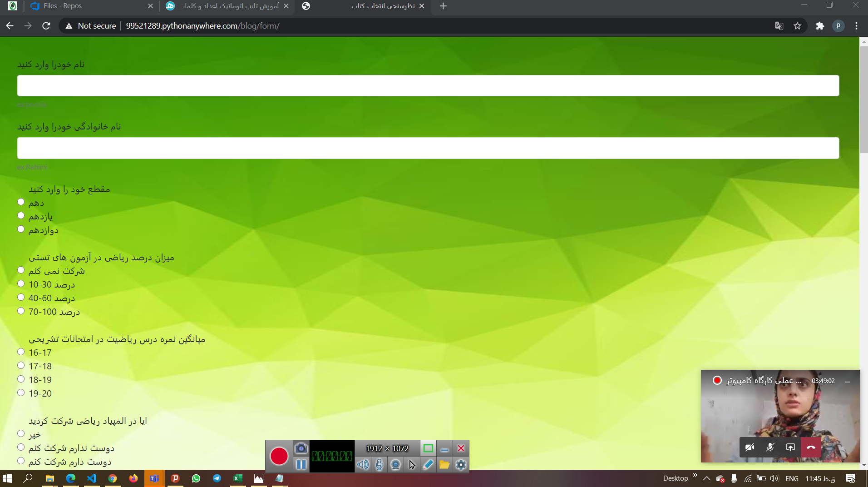The height and width of the screenshot is (487, 868).
Task: Hang up the call with the red phone button
Action: (x=811, y=447)
